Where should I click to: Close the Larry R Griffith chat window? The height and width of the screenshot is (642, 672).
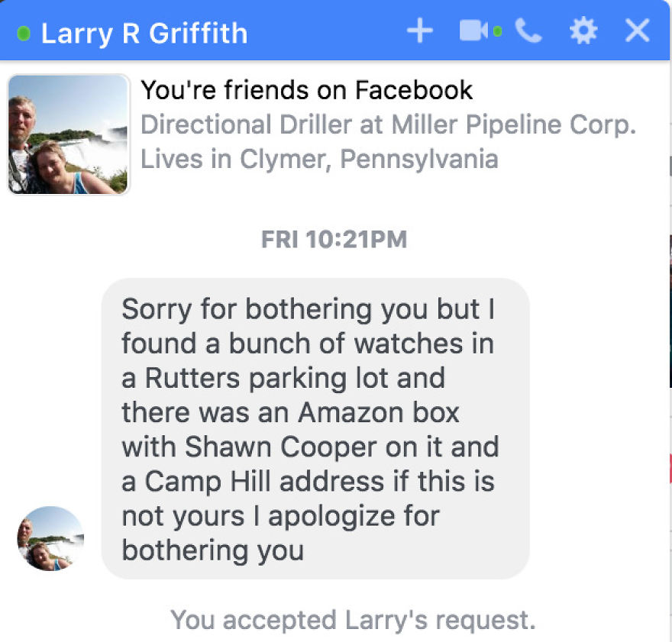pos(636,31)
